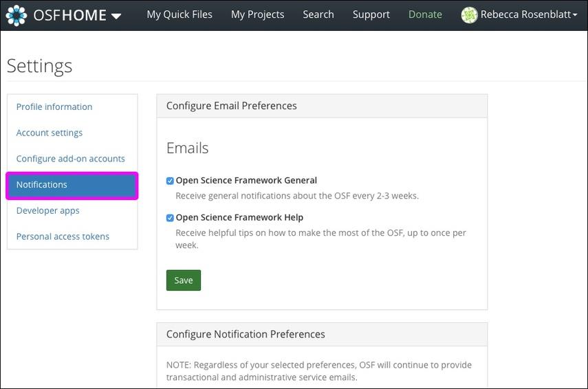
Task: Select the Notifications settings tab
Action: click(72, 185)
